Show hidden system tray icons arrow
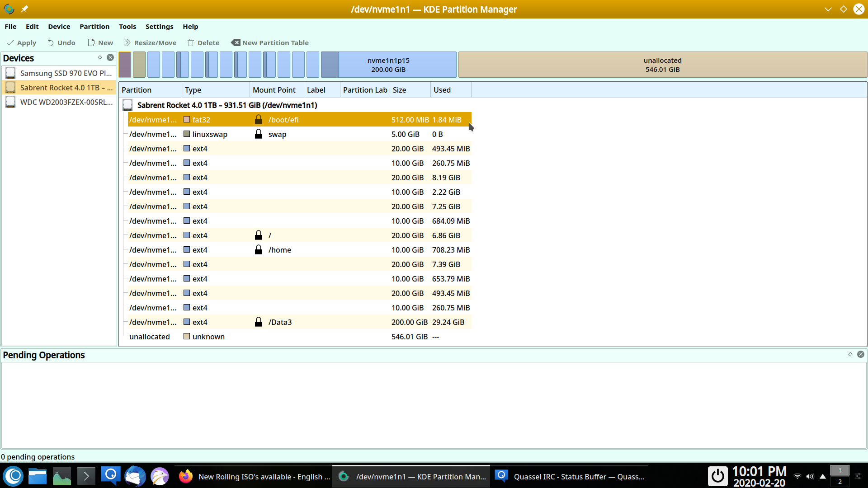Screen dimensions: 868x488 tap(823, 476)
